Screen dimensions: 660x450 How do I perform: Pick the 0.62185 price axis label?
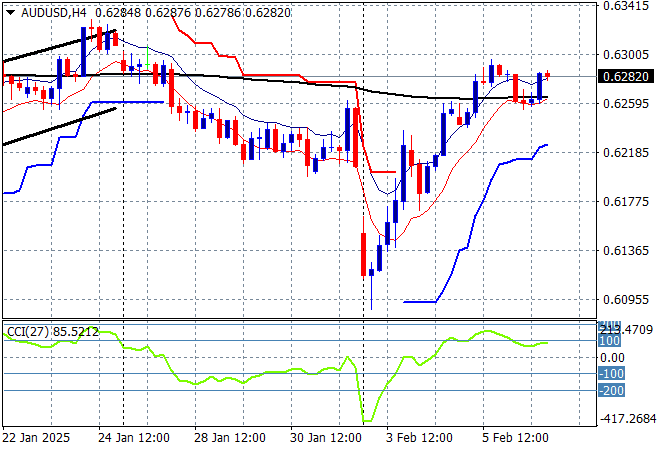626,152
